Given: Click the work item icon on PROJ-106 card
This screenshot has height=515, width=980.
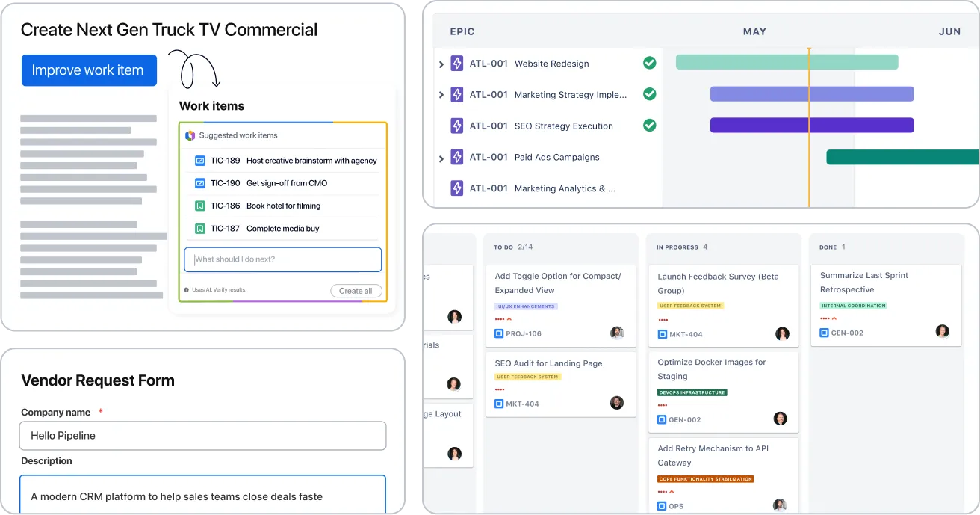Looking at the screenshot, I should click(x=498, y=333).
